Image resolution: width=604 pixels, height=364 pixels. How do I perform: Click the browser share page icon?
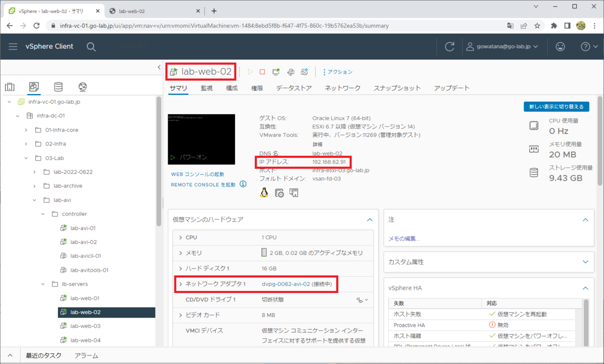click(x=524, y=25)
